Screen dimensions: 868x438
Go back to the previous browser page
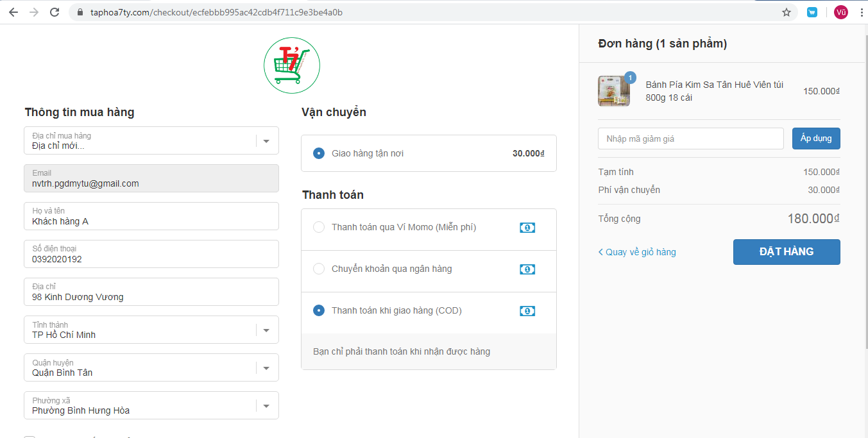coord(13,12)
